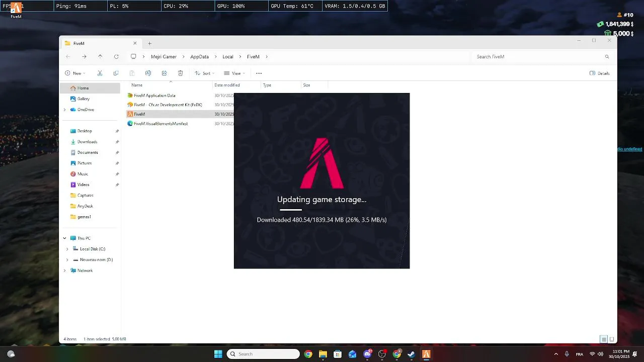Open Steam from the taskbar

pyautogui.click(x=411, y=354)
